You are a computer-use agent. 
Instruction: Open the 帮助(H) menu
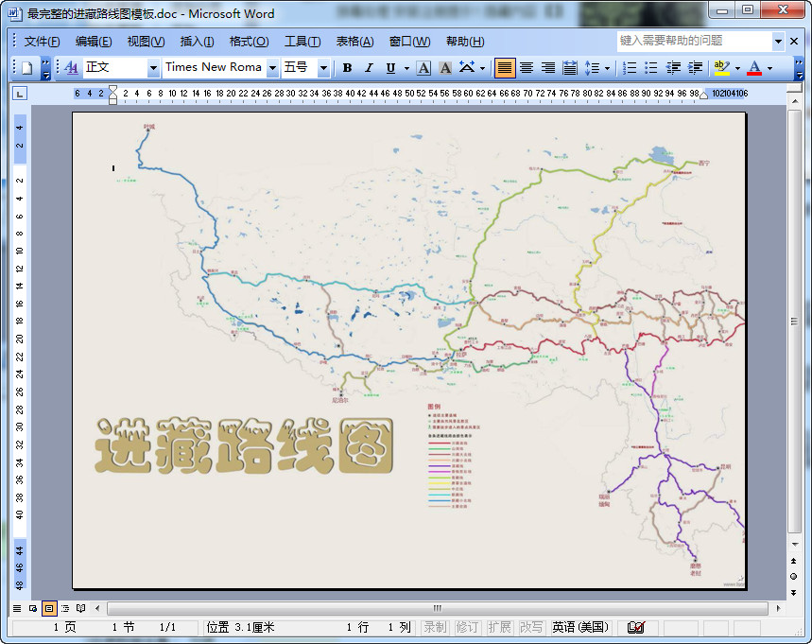[x=465, y=42]
